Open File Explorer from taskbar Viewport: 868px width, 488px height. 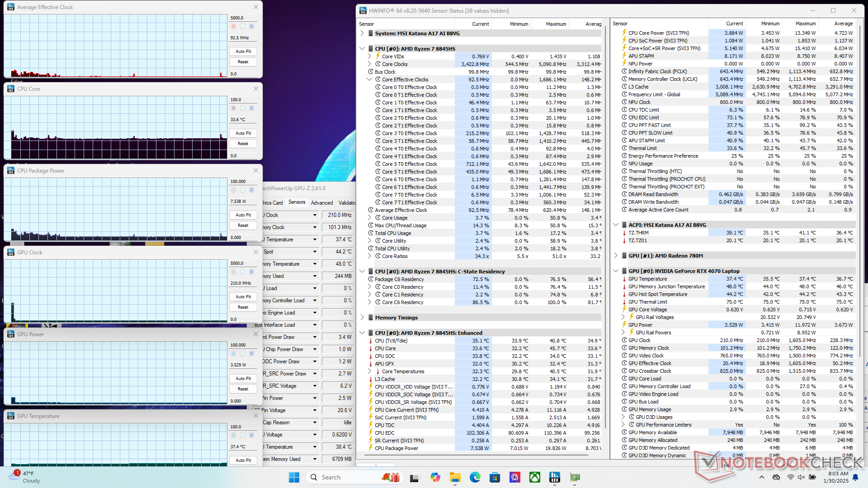tap(455, 477)
